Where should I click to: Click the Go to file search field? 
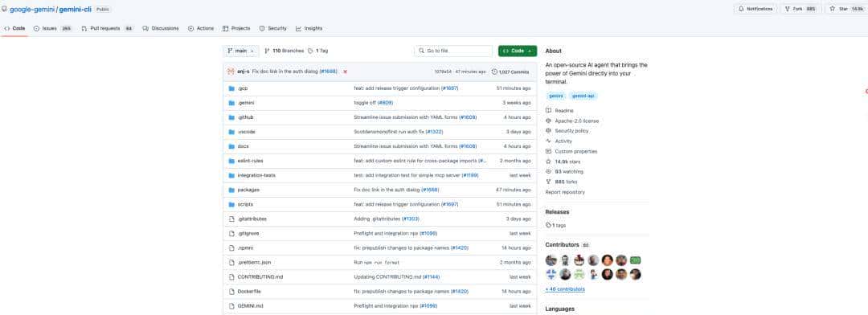[x=453, y=51]
